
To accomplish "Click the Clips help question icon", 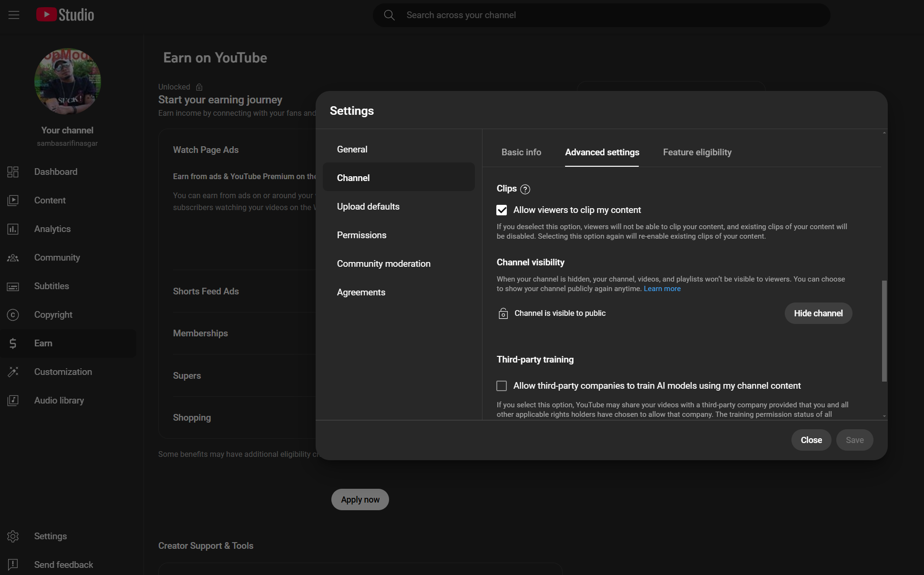I will (525, 189).
